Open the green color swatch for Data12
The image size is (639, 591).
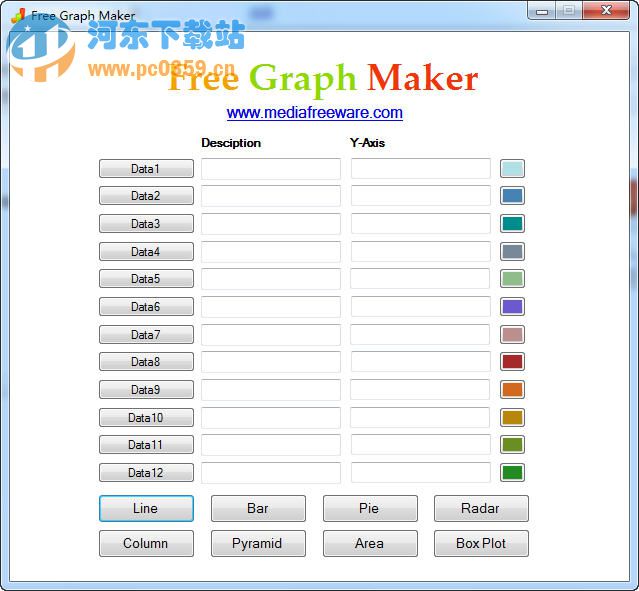tap(512, 473)
